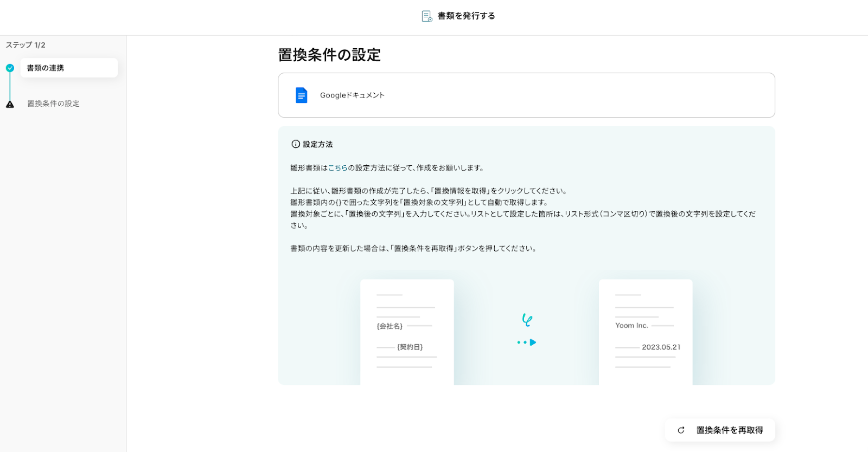Click the warning triangle step icon

click(10, 104)
